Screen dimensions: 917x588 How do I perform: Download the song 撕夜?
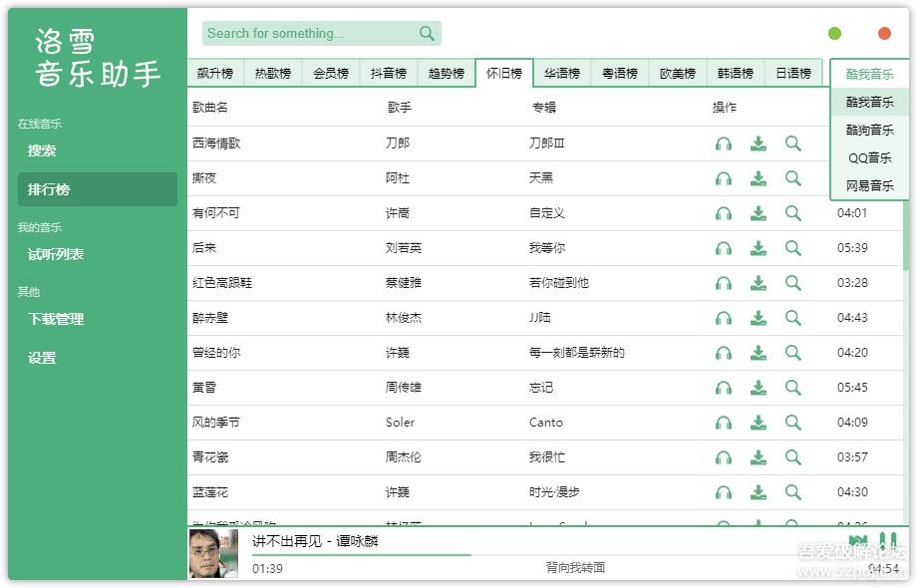(x=759, y=178)
